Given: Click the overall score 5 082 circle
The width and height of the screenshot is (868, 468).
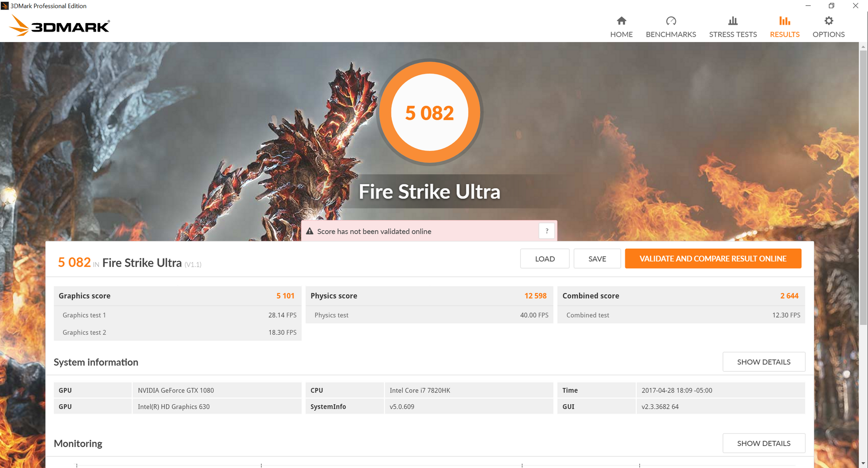Looking at the screenshot, I should (x=429, y=113).
